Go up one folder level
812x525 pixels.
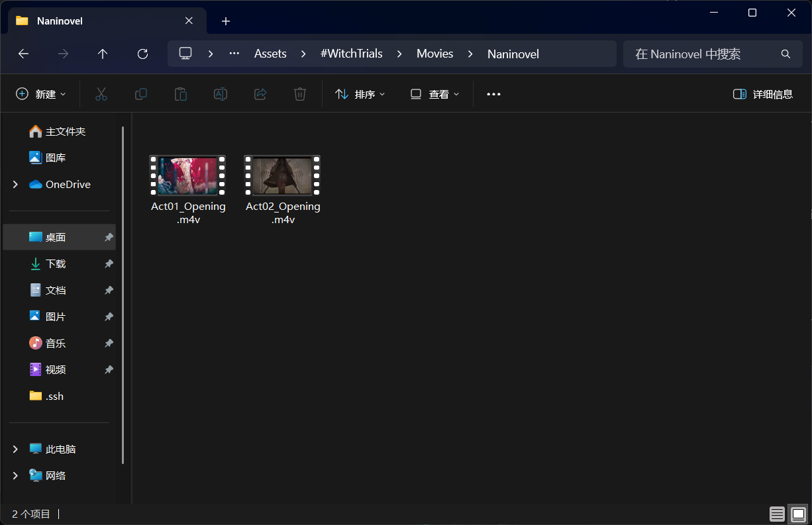point(103,54)
